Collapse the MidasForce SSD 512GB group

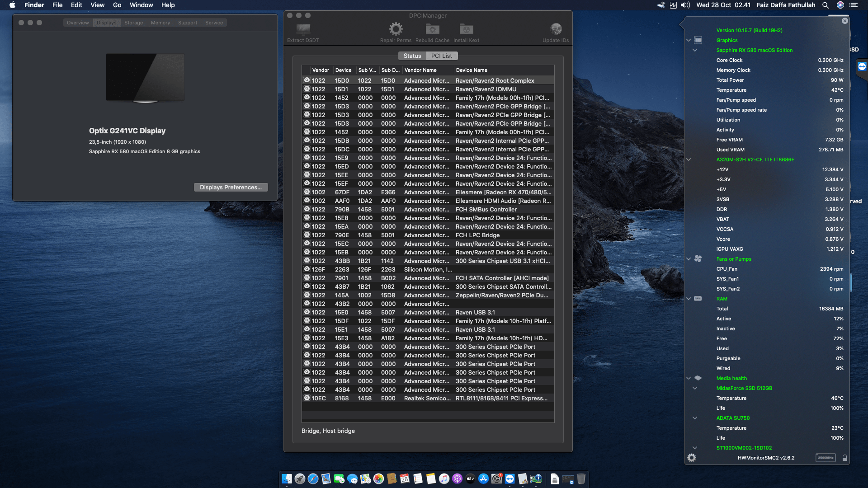(695, 388)
